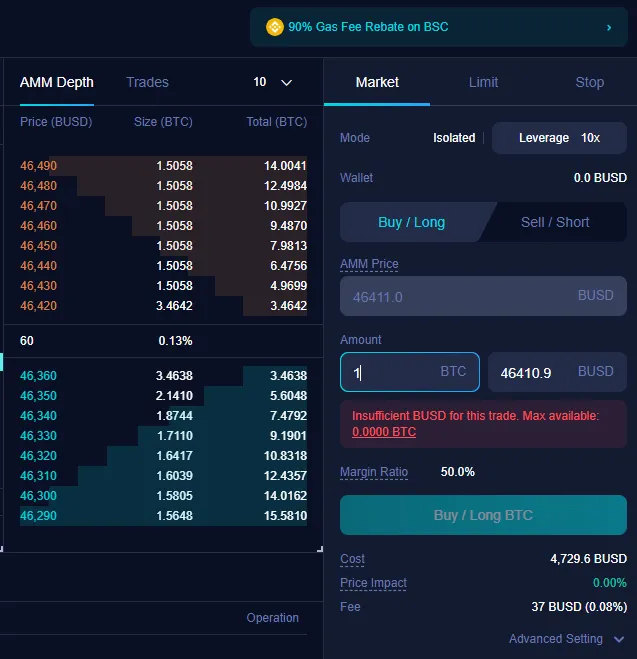Change the Isolated margin mode
The width and height of the screenshot is (637, 659).
(454, 138)
